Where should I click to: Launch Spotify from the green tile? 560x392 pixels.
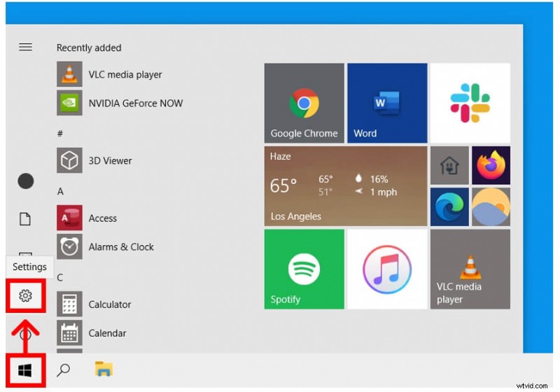pyautogui.click(x=304, y=269)
